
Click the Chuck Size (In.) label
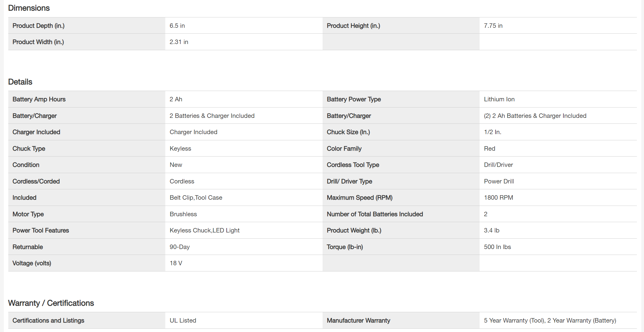(x=348, y=132)
